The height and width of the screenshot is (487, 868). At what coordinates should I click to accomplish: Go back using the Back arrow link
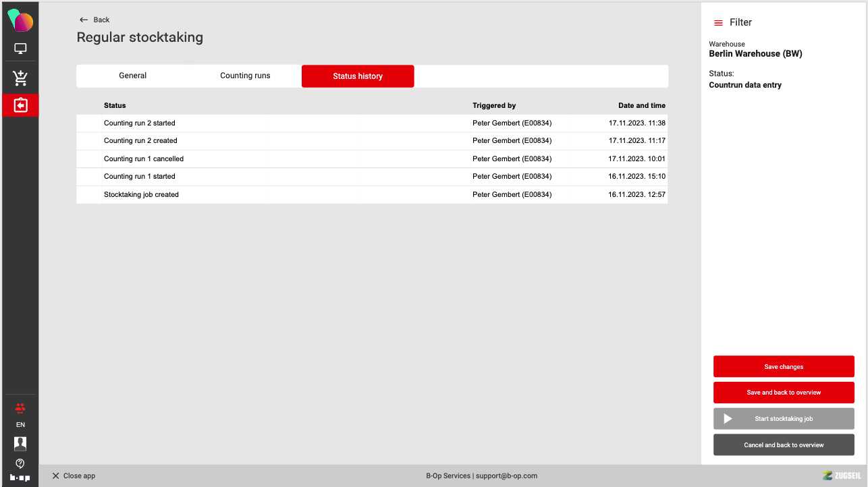click(x=94, y=20)
